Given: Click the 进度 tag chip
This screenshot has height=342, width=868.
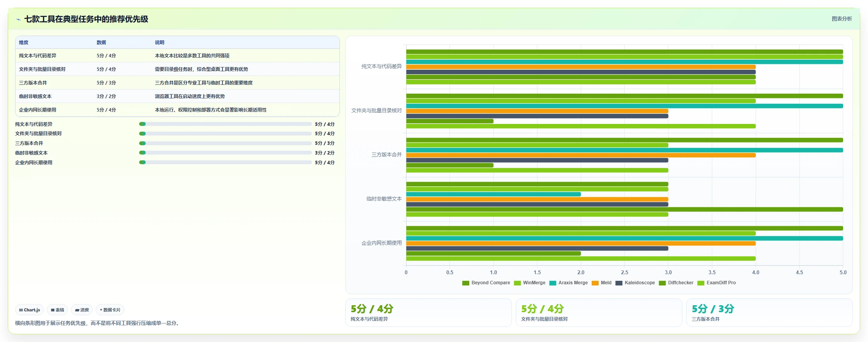Looking at the screenshot, I should point(82,310).
